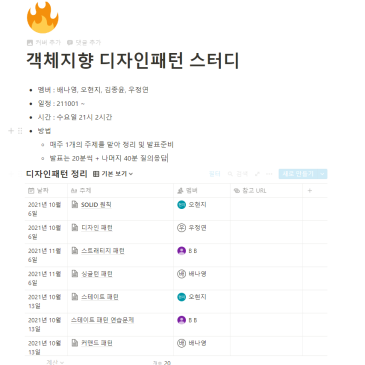Click the 검색 search magnifier icon
Viewport: 365px width, 365px height.
[230, 174]
